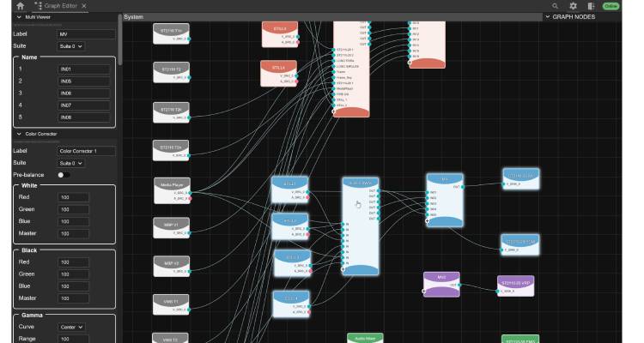Click the plus icon on purple MV2 node

(424, 292)
